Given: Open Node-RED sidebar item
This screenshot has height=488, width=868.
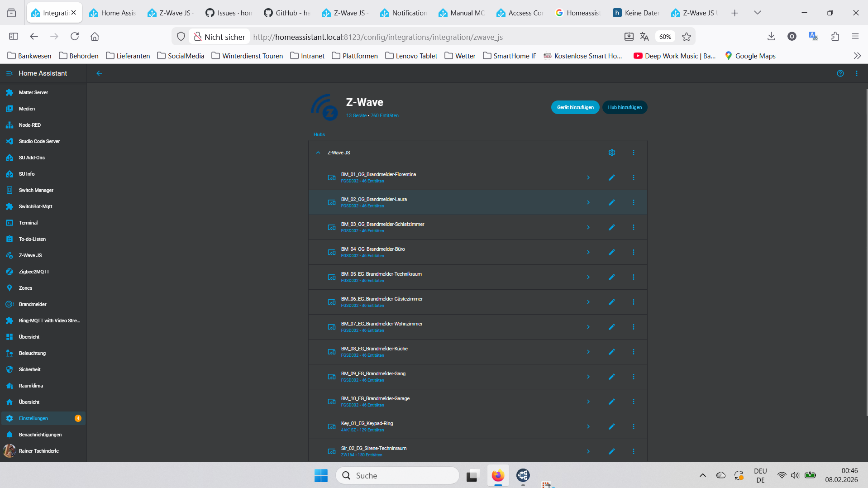Looking at the screenshot, I should (x=43, y=125).
